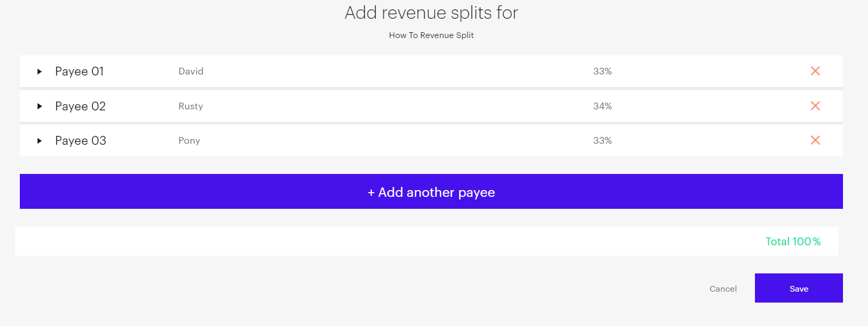868x326 pixels.
Task: Delete Payee 03 using the X icon
Action: click(815, 140)
